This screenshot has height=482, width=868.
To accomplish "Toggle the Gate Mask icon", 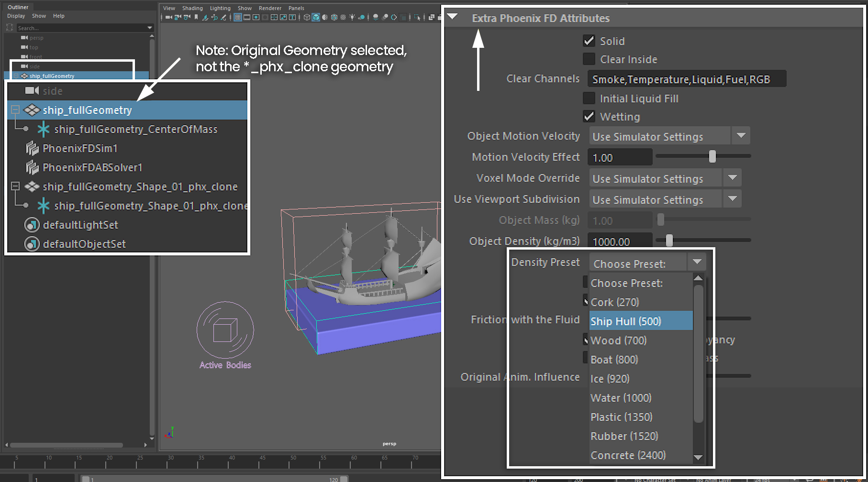I will coord(265,17).
